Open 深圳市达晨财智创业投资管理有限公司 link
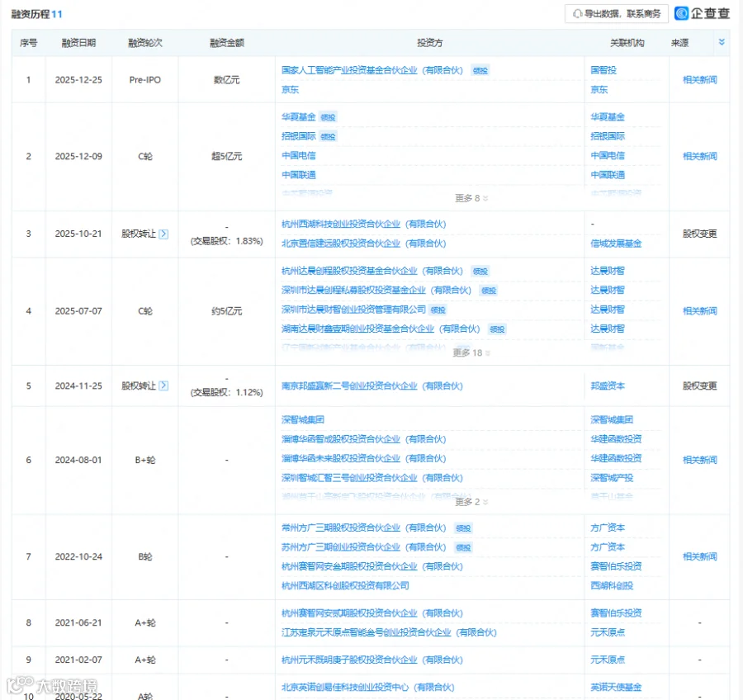The height and width of the screenshot is (700, 743). click(x=353, y=310)
